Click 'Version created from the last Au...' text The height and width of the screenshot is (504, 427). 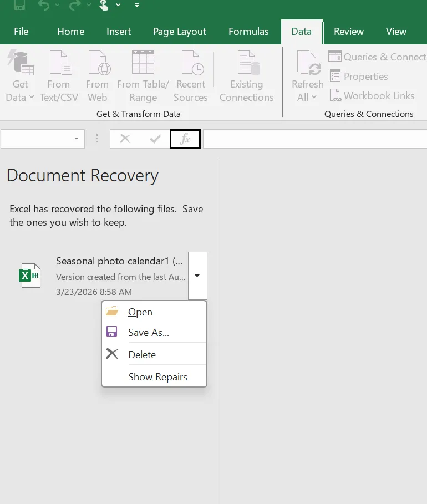coord(121,277)
